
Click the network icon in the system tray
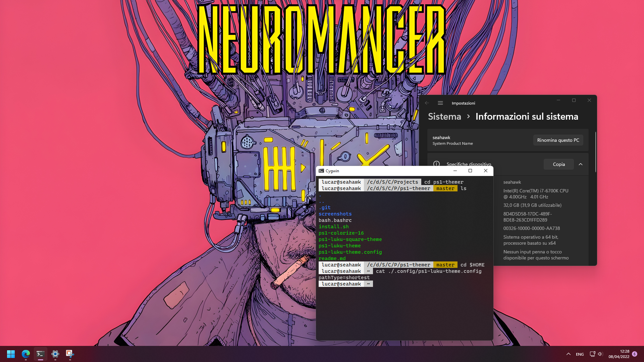tap(592, 354)
